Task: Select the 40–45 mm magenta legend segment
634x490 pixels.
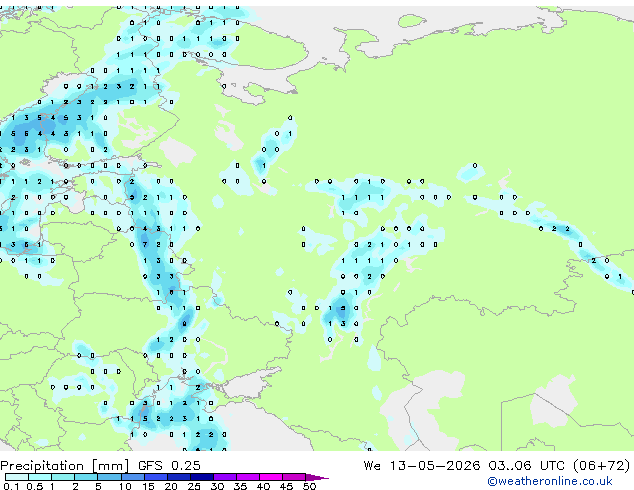Action: coord(271,477)
